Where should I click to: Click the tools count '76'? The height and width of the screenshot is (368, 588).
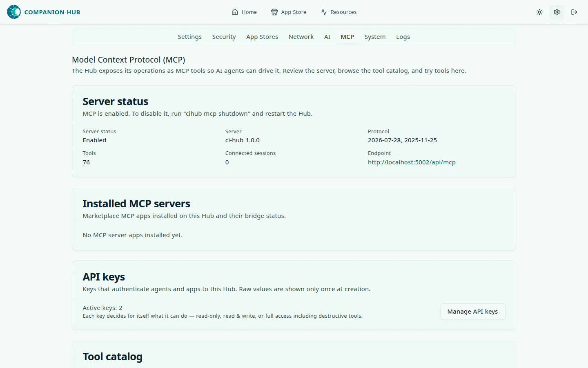click(86, 162)
